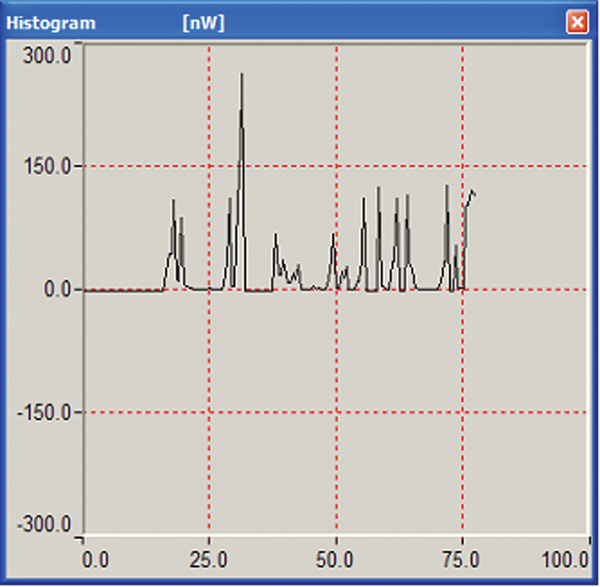Image resolution: width=600 pixels, height=587 pixels.
Task: Click the 50.0 and 150.0 gridline intersection
Action: click(x=336, y=166)
